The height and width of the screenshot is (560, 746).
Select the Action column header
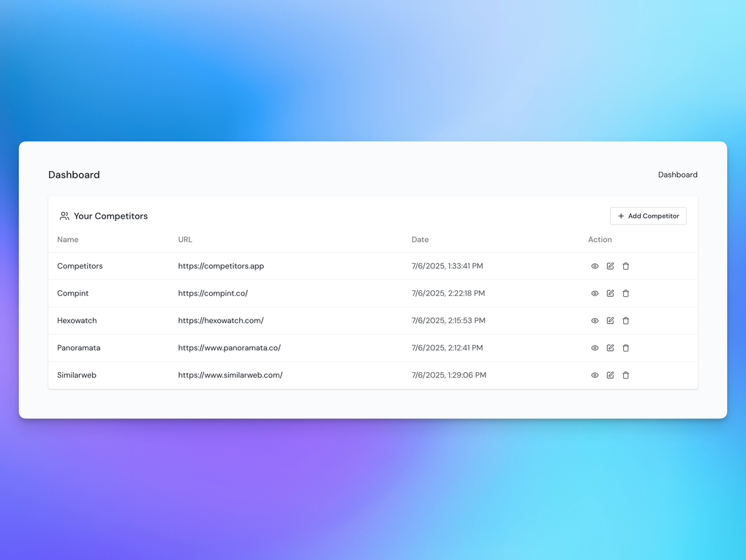pyautogui.click(x=600, y=240)
